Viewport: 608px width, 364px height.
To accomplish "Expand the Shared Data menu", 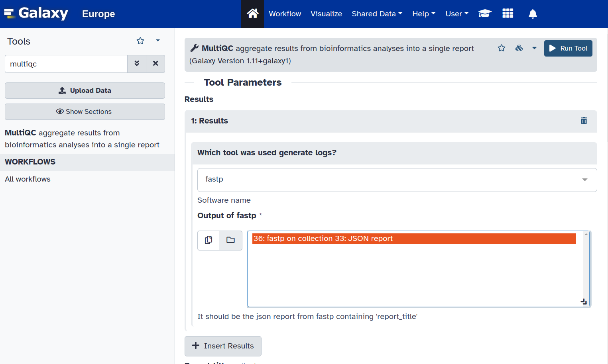I will tap(377, 14).
